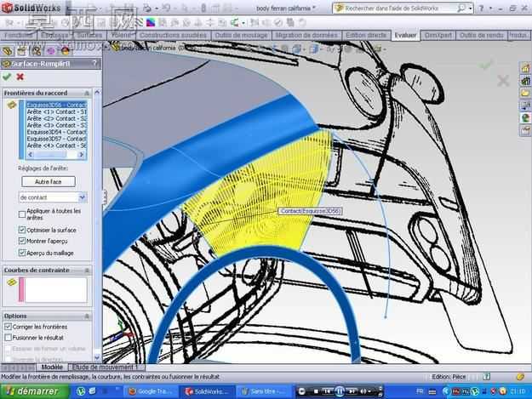
Task: Open the search box dropdown arrow
Action: pos(471,9)
